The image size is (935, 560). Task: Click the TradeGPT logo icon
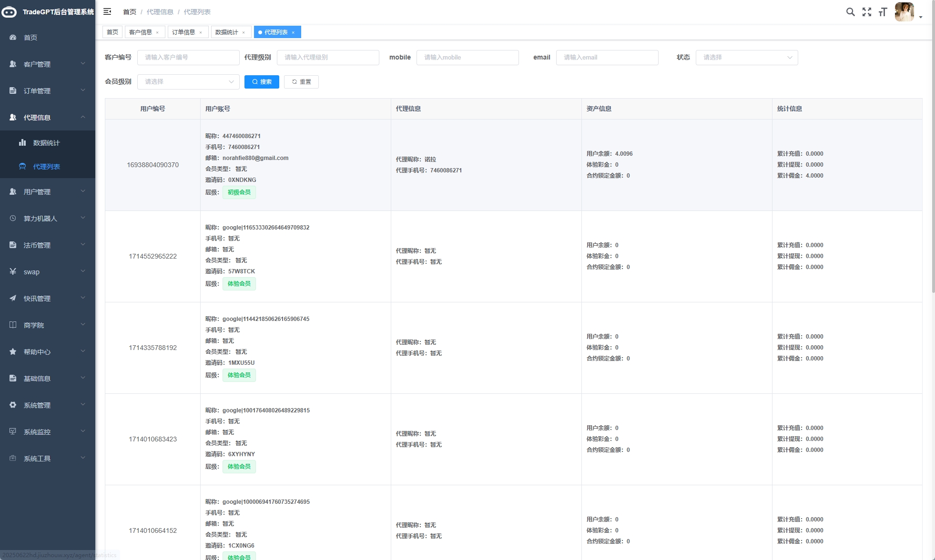tap(9, 12)
